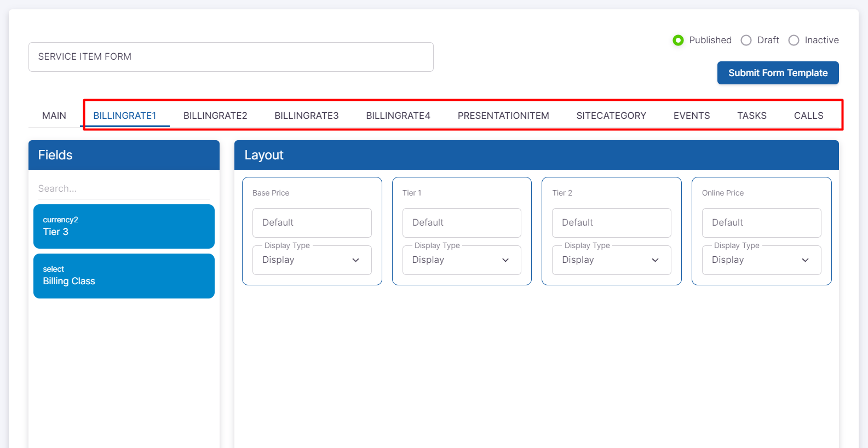
Task: Select the Draft status option
Action: point(746,41)
